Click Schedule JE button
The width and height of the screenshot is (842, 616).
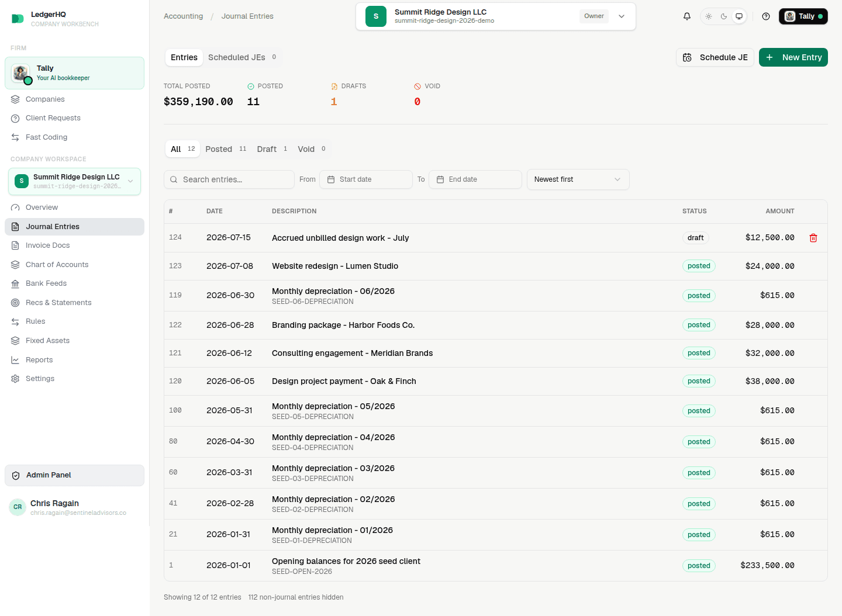[715, 57]
